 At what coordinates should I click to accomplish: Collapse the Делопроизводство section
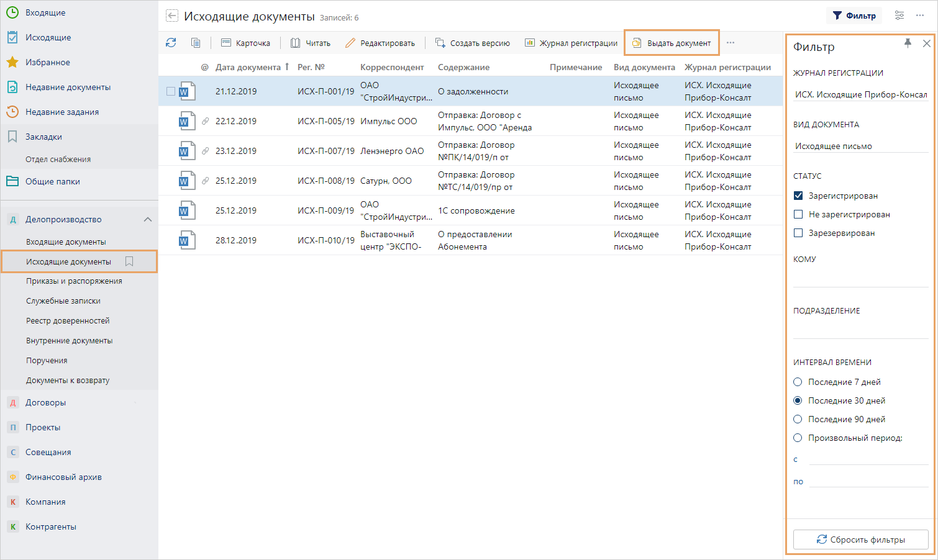click(148, 219)
